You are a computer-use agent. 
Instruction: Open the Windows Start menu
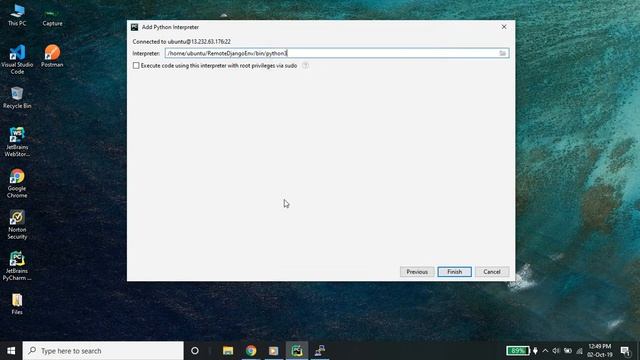coord(11,351)
